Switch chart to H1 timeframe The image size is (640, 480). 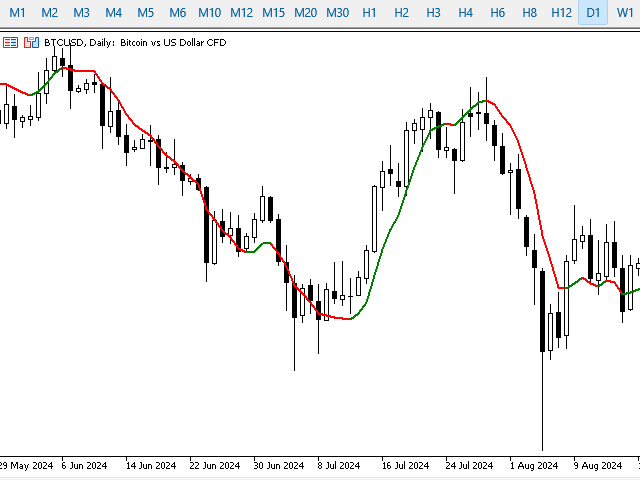pyautogui.click(x=369, y=13)
